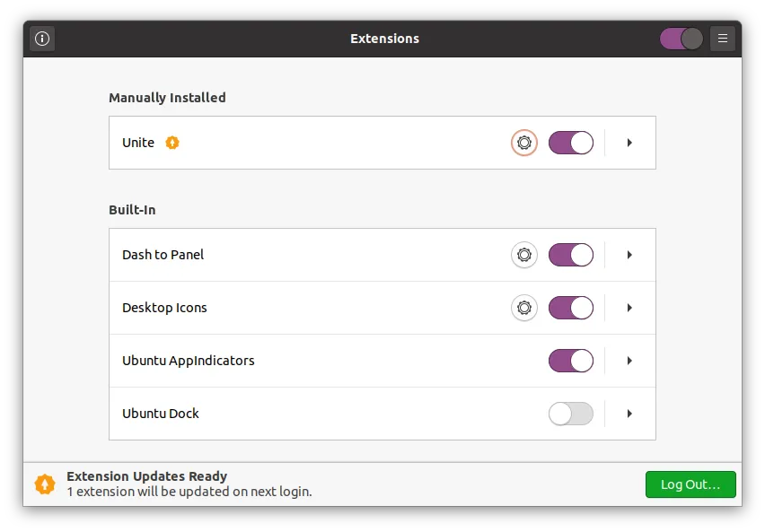This screenshot has width=765, height=532.
Task: Expand Dash to Panel details arrow
Action: pyautogui.click(x=629, y=255)
